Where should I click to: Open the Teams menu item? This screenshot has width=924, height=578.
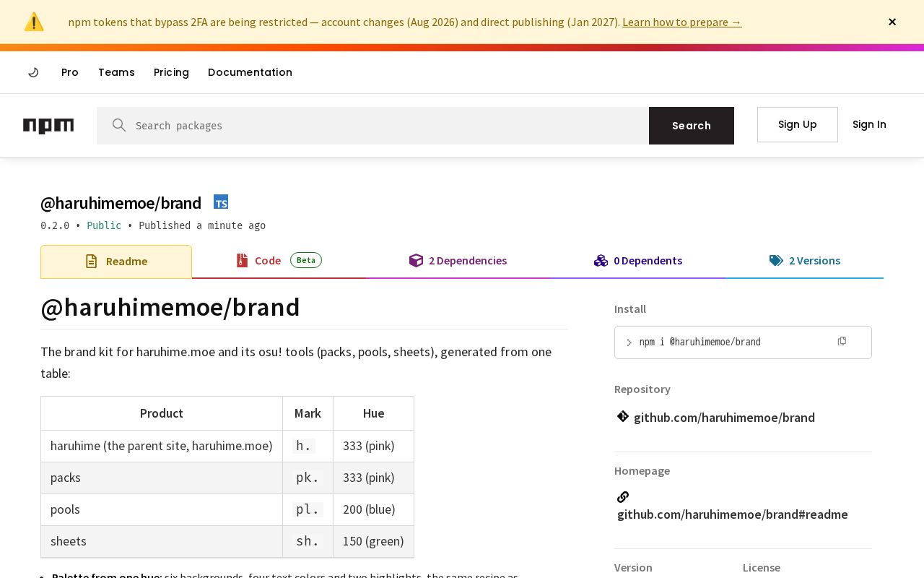pyautogui.click(x=116, y=72)
